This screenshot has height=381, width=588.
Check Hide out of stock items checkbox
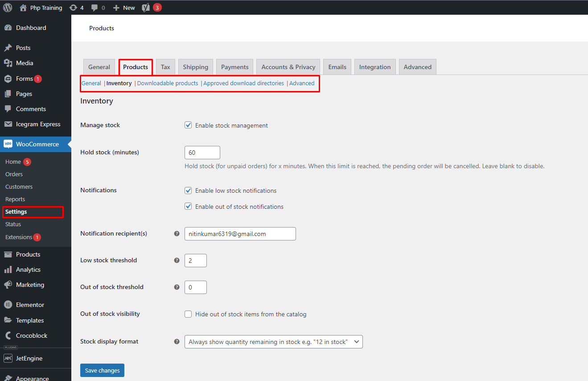pyautogui.click(x=188, y=314)
